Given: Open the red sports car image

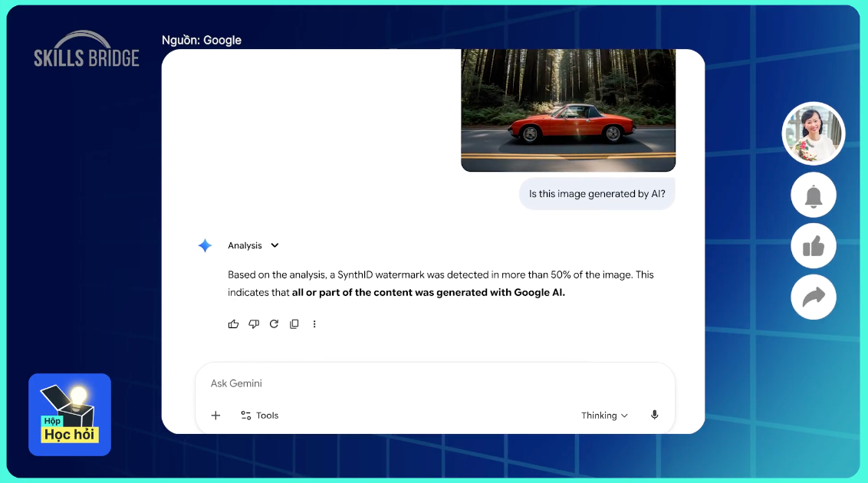Looking at the screenshot, I should (x=567, y=110).
